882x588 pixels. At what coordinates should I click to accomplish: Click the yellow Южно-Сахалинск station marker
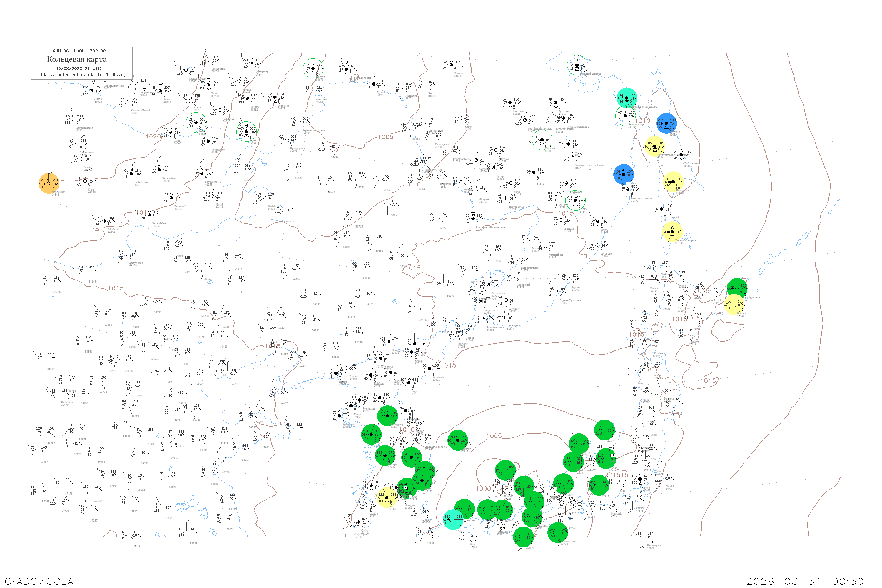[672, 232]
